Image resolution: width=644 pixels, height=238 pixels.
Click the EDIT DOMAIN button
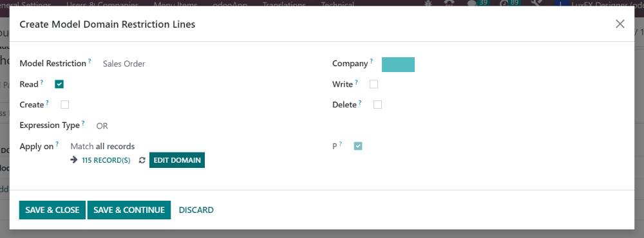(177, 160)
